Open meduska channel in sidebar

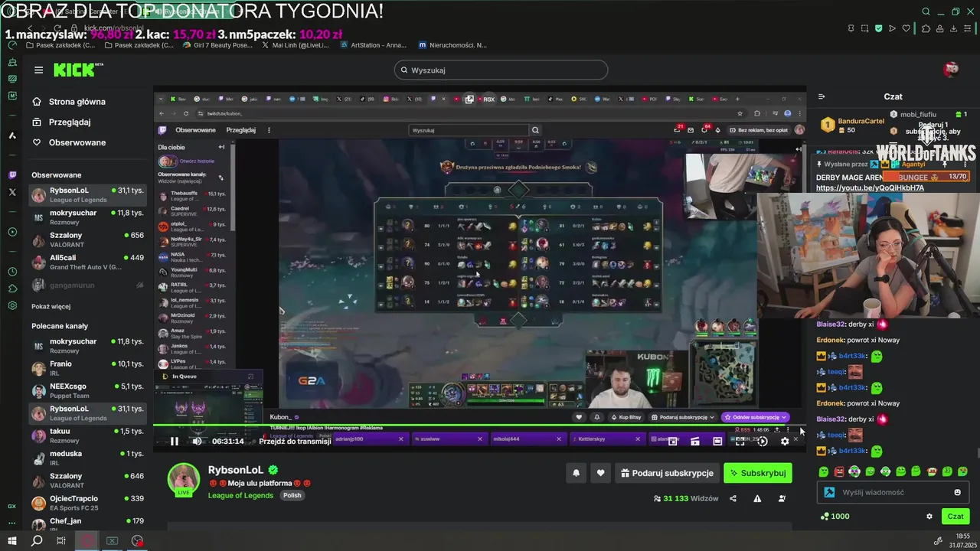point(87,458)
